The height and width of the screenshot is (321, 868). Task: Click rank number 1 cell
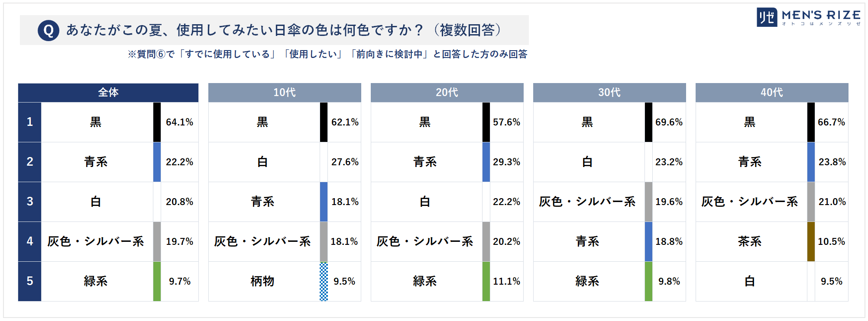[29, 122]
